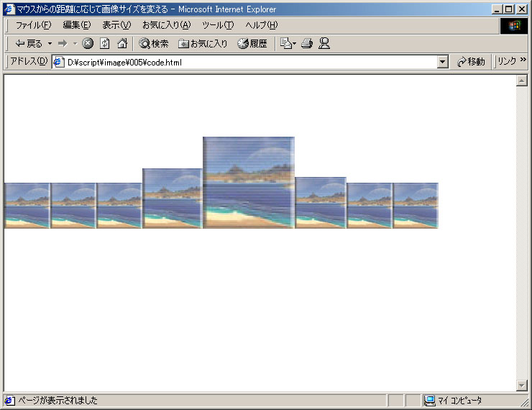Minimize the Internet Explorer window
The width and height of the screenshot is (532, 410).
pyautogui.click(x=497, y=9)
